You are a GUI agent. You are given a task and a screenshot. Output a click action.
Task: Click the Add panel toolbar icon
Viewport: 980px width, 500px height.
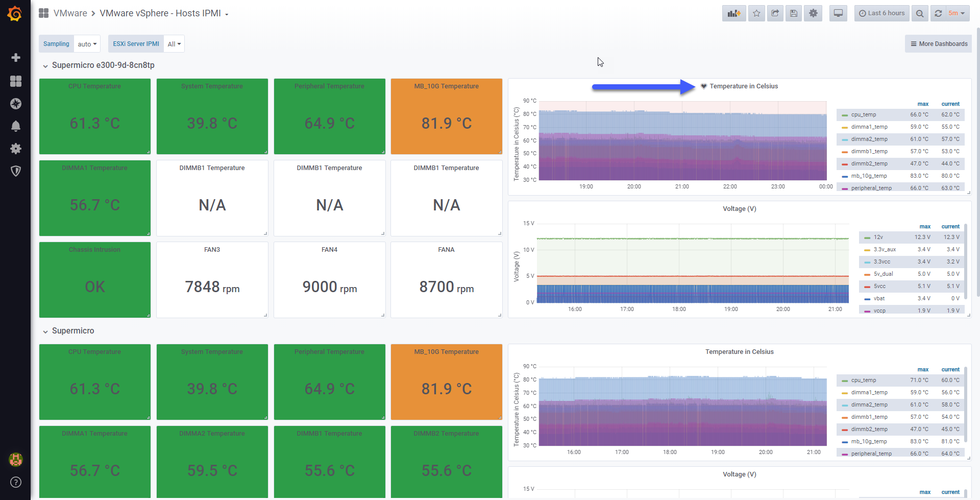(733, 13)
